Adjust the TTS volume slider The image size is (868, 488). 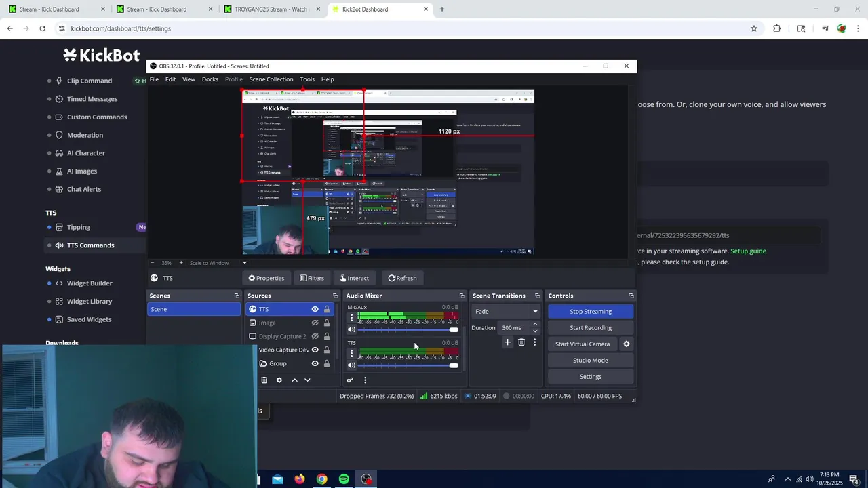point(408,365)
